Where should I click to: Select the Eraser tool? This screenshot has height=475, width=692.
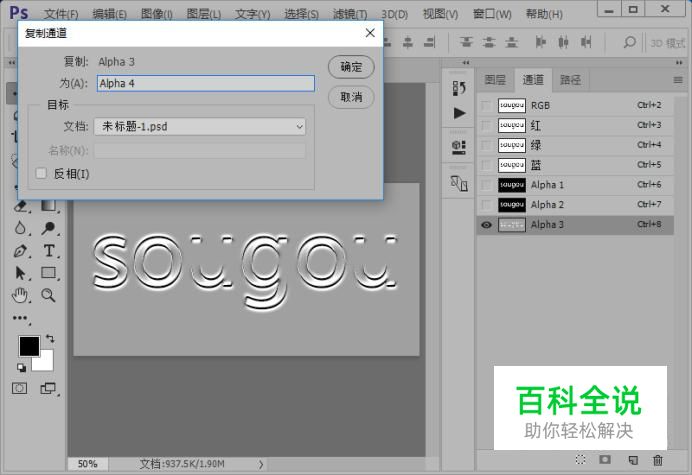tap(20, 206)
